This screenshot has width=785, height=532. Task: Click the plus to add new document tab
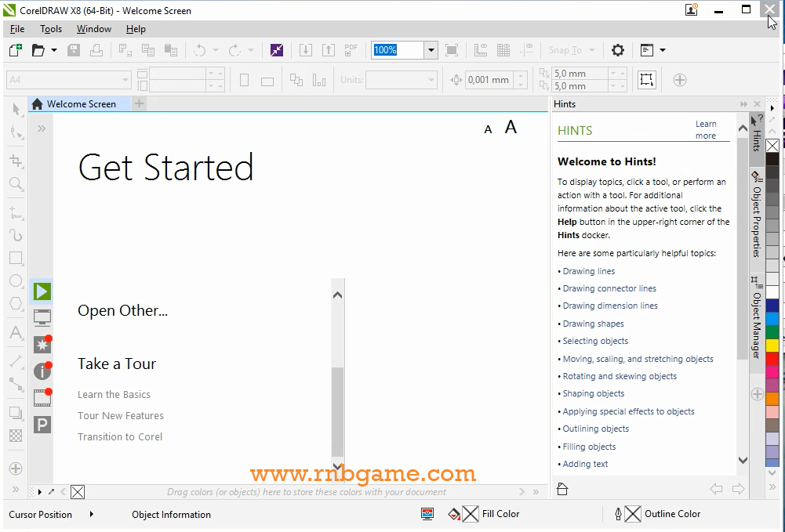[x=139, y=103]
